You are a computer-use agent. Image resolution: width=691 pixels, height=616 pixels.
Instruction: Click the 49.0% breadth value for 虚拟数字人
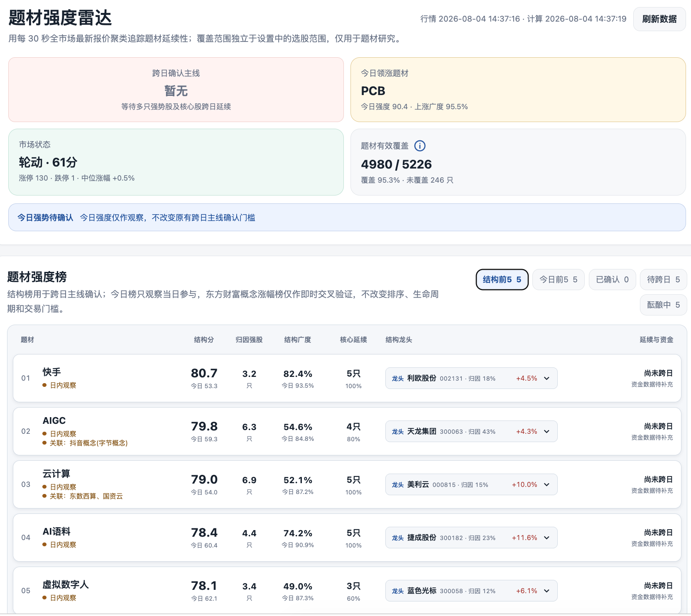(x=298, y=587)
